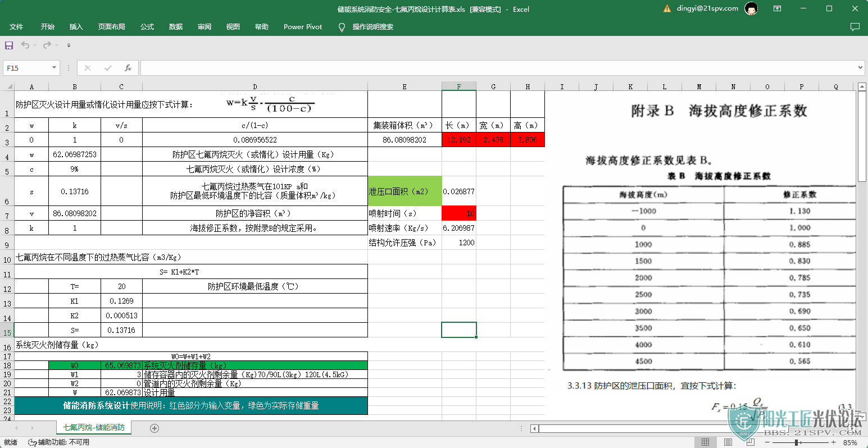Click the next sheet navigation arrow
Image resolution: width=868 pixels, height=448 pixels.
[32, 428]
